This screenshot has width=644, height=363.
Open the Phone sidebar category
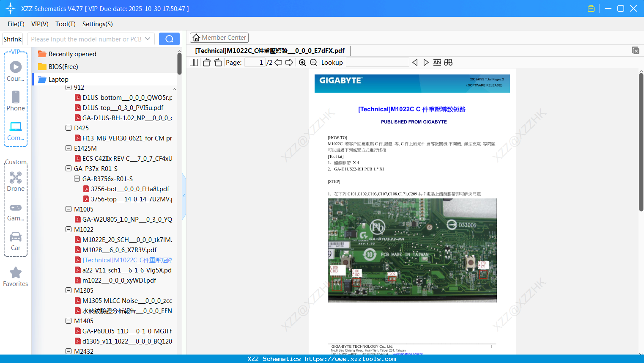[x=16, y=101]
